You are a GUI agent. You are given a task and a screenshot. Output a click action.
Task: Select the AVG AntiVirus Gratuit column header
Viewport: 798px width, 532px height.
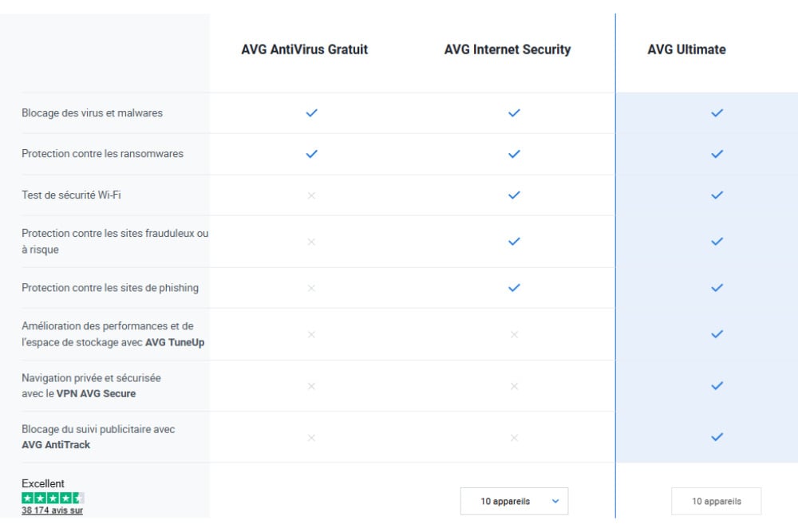[304, 49]
